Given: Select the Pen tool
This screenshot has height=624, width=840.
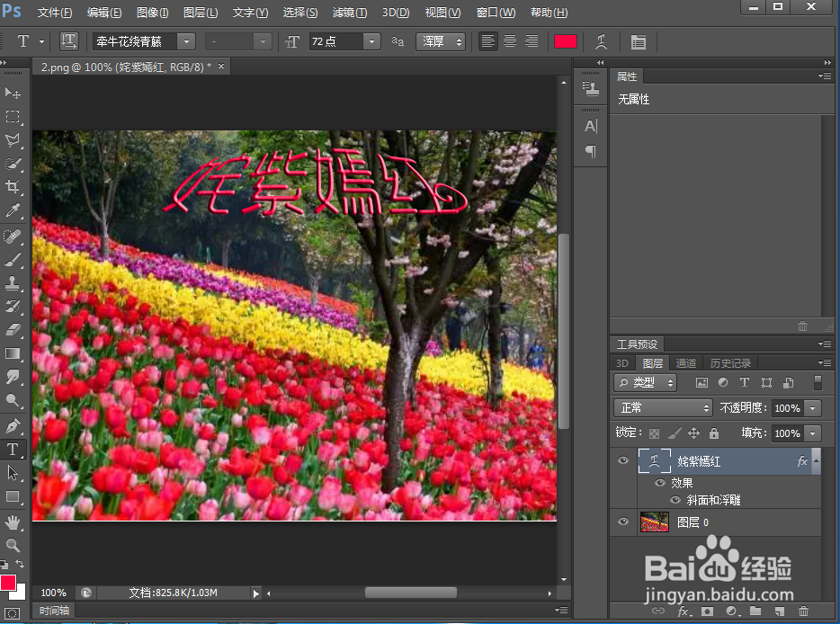Looking at the screenshot, I should 13,426.
